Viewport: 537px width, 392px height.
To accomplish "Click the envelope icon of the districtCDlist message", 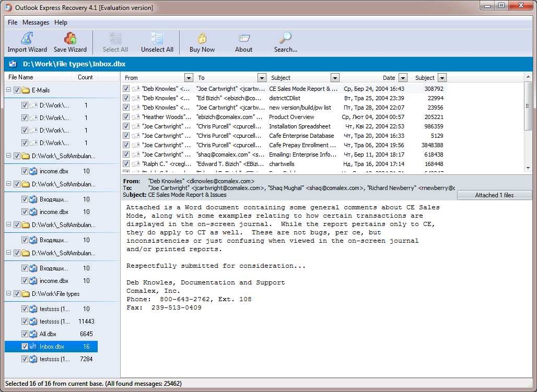I will click(x=136, y=98).
